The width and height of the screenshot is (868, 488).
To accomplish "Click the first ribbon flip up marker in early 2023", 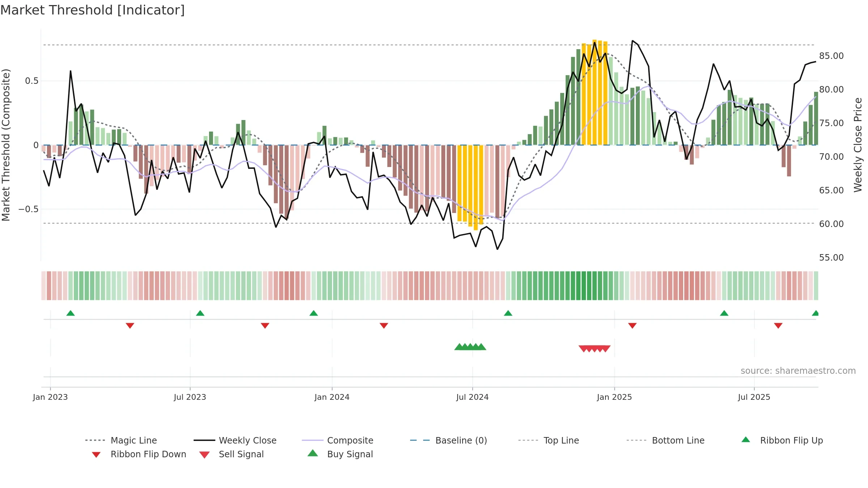I will click(71, 313).
